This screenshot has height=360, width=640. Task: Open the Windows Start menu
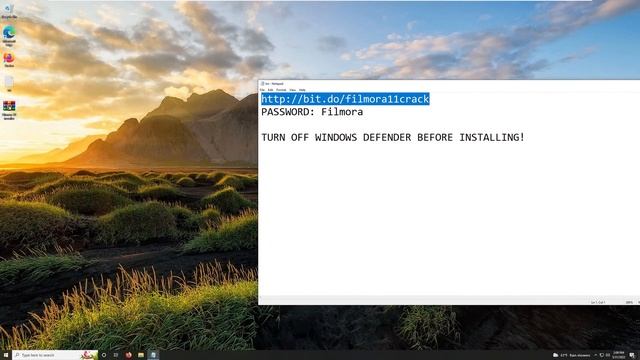[x=6, y=355]
